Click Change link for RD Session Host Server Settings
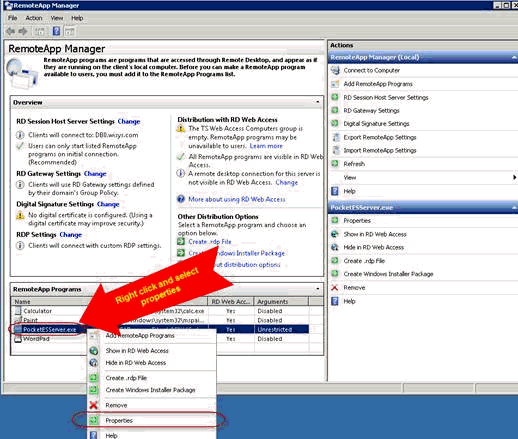 129,121
